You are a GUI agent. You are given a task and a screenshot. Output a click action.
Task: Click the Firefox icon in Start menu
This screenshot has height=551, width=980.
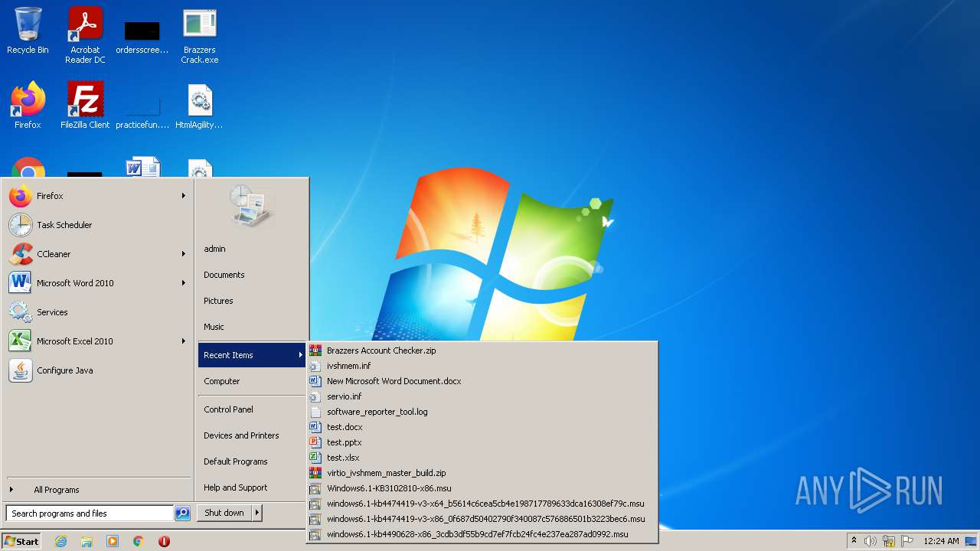pyautogui.click(x=21, y=196)
